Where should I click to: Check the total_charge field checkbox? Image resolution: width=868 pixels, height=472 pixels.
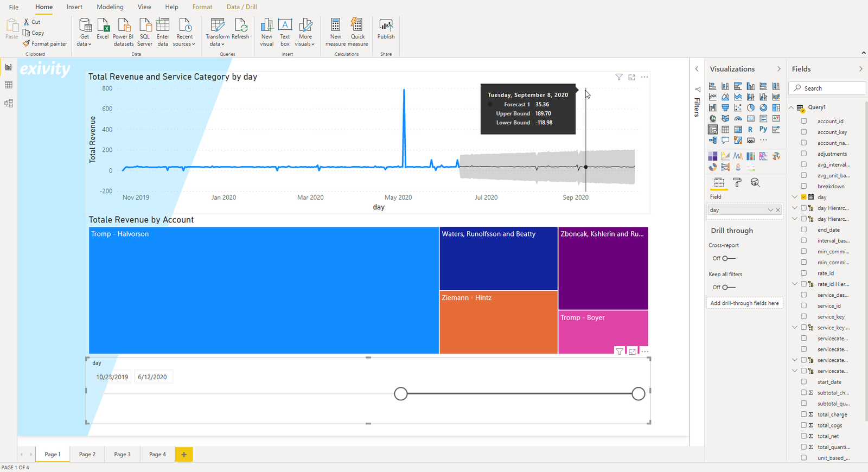(x=804, y=414)
